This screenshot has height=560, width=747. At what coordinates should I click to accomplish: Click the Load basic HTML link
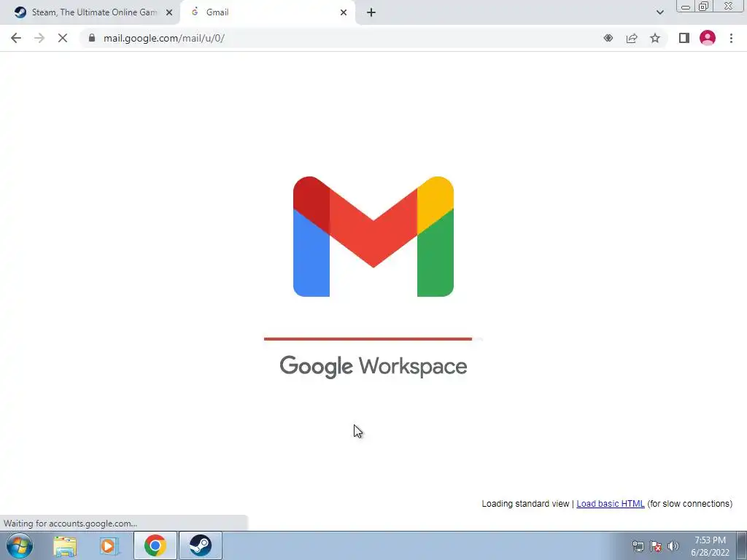click(x=611, y=504)
